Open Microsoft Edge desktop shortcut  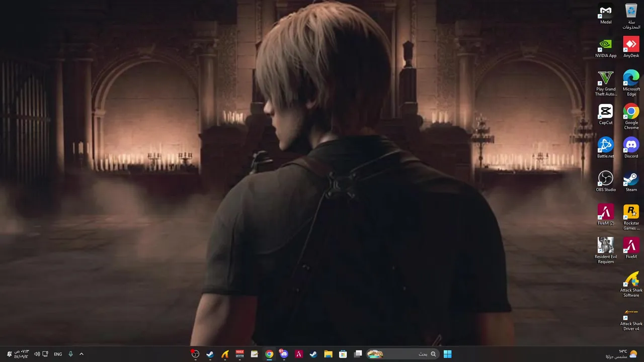631,83
